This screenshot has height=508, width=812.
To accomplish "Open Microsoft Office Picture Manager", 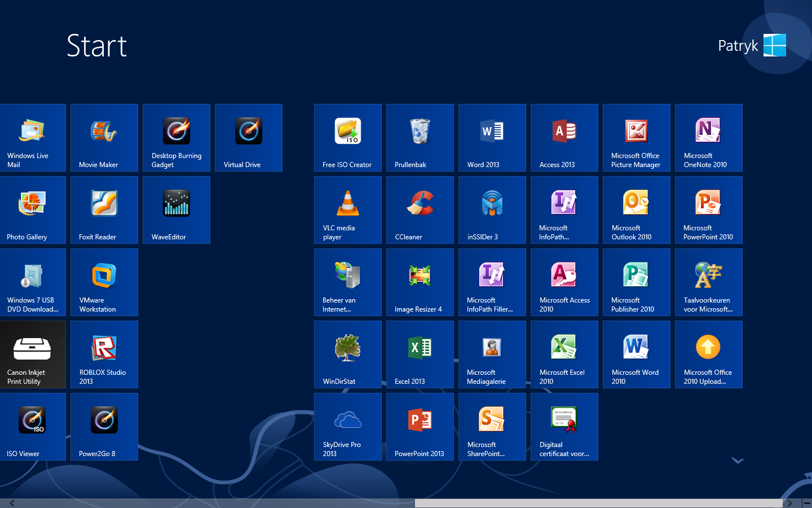I will pyautogui.click(x=637, y=138).
